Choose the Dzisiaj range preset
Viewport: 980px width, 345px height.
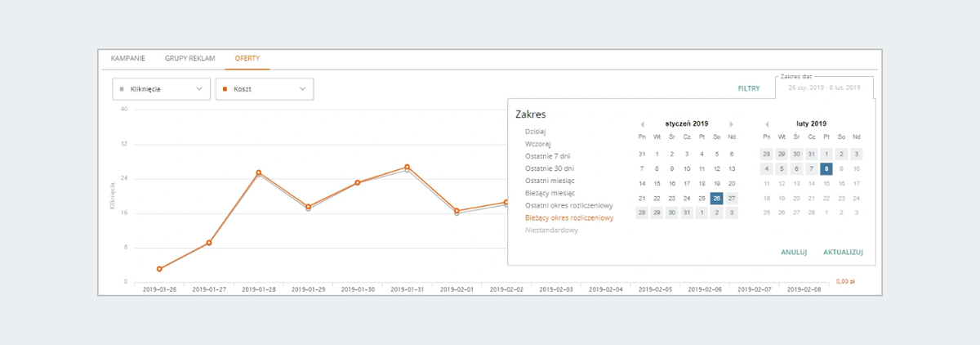coord(536,131)
